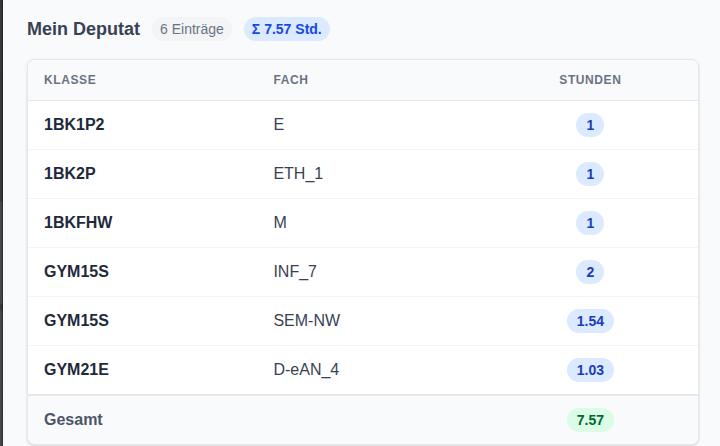
Task: Select the 1BK2P class cell
Action: coord(70,174)
